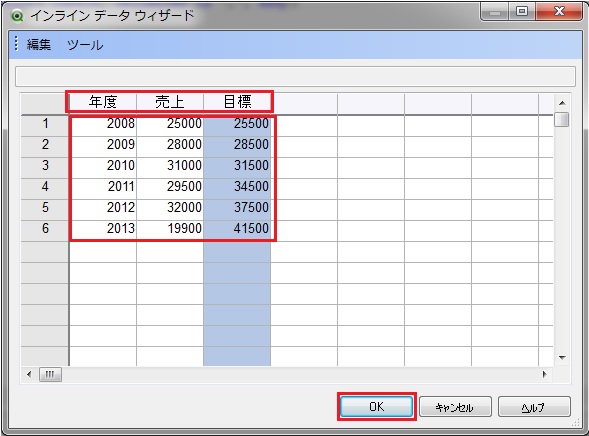Select the 目標 column header
Viewport: 589px width, 436px height.
237,102
